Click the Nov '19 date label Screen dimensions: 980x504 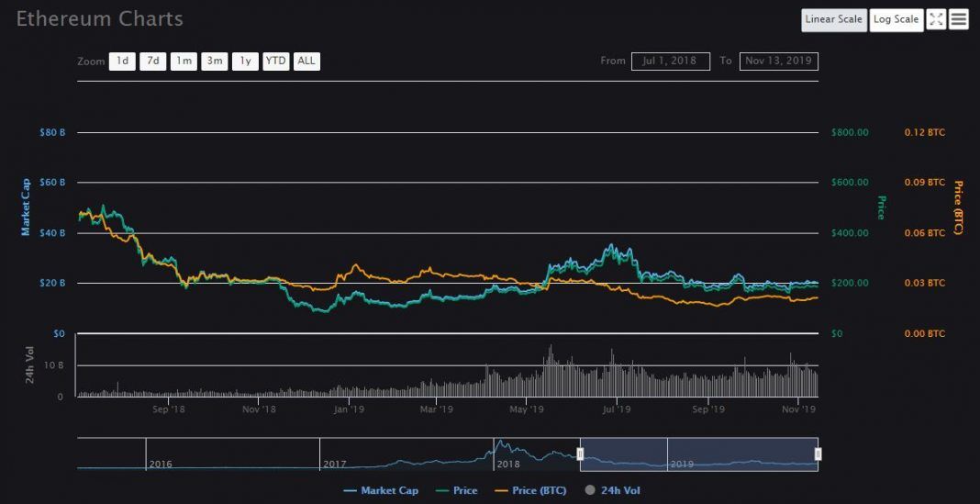click(x=800, y=409)
